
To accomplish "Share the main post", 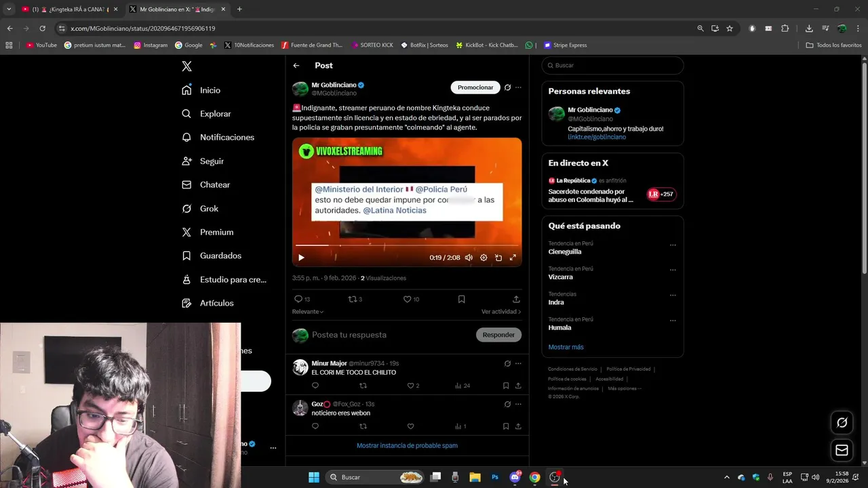I will (x=516, y=299).
